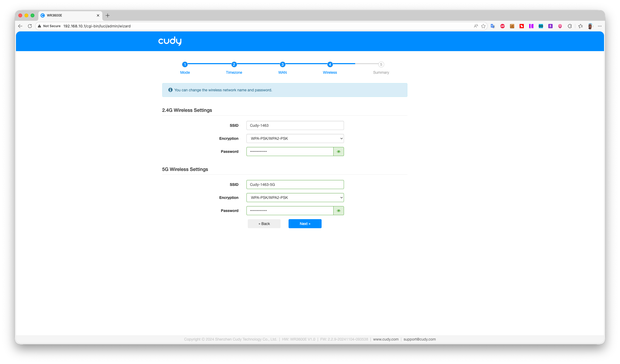Expand the 5G Encryption dropdown
Screen dimensions: 620x364
click(295, 198)
